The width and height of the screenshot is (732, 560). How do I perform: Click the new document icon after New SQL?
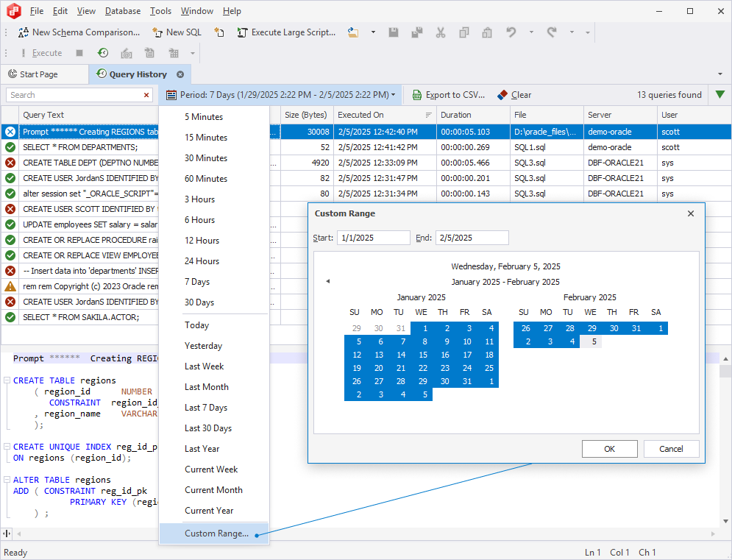pyautogui.click(x=218, y=32)
